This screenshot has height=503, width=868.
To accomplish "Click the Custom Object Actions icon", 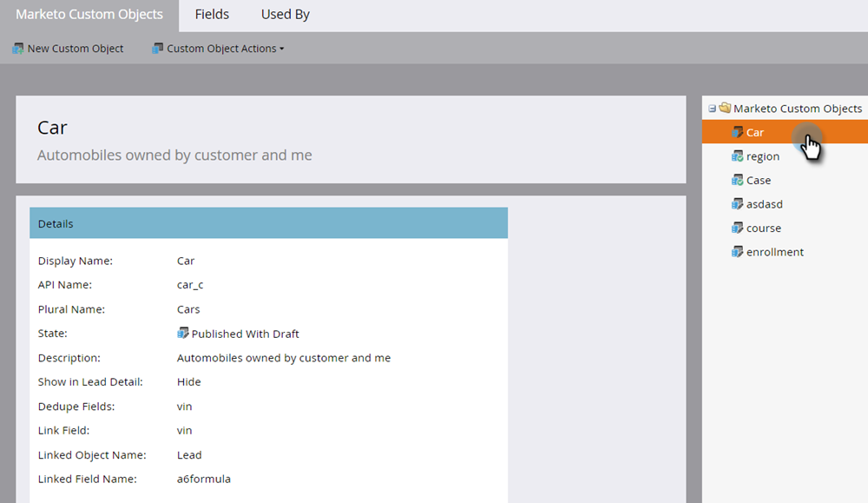I will pyautogui.click(x=157, y=49).
